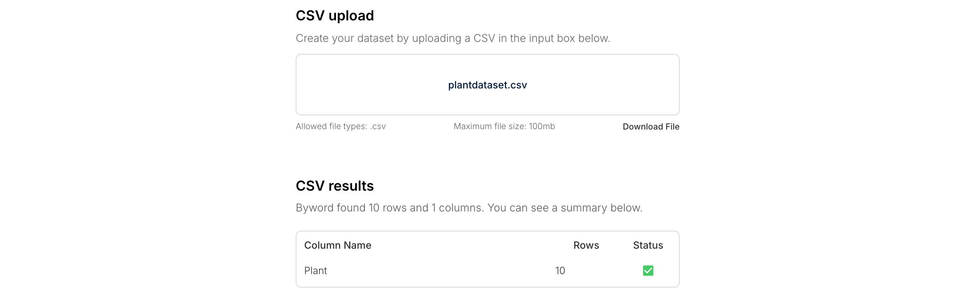Click the Maximum file size 100mb note
Screen dimensions: 980x306
pos(504,126)
